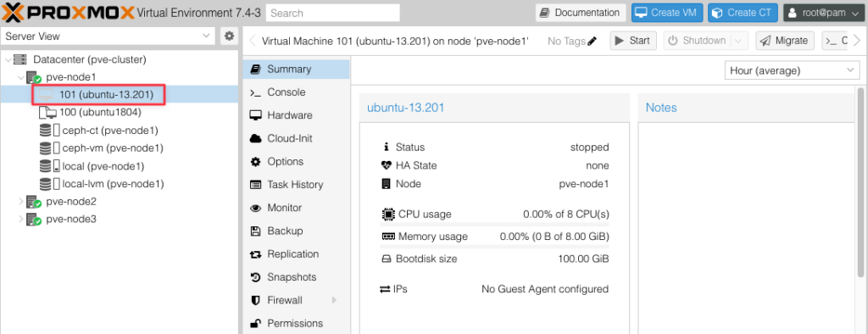The height and width of the screenshot is (334, 868).
Task: Click the Proxmox logo
Action: (68, 12)
